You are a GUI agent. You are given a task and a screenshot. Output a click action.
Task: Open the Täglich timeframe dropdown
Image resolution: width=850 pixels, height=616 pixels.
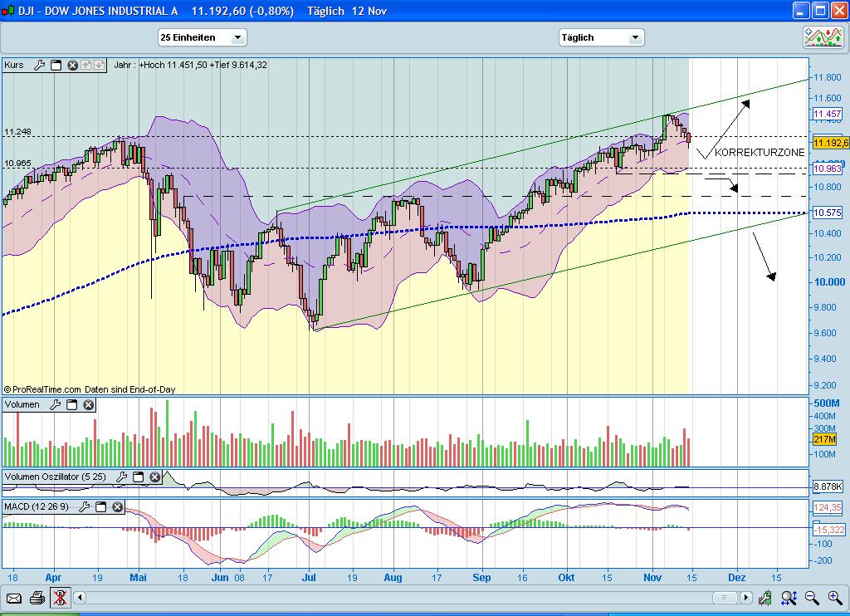pos(602,37)
